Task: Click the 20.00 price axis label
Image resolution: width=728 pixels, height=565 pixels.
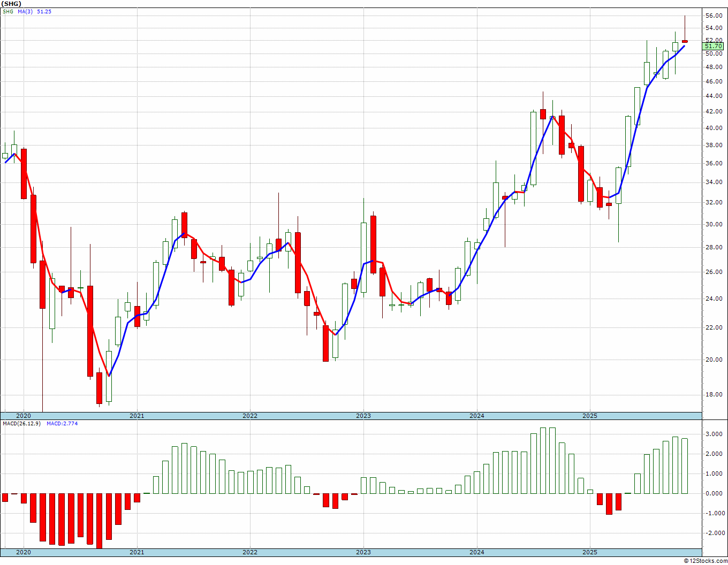Action: coord(713,360)
